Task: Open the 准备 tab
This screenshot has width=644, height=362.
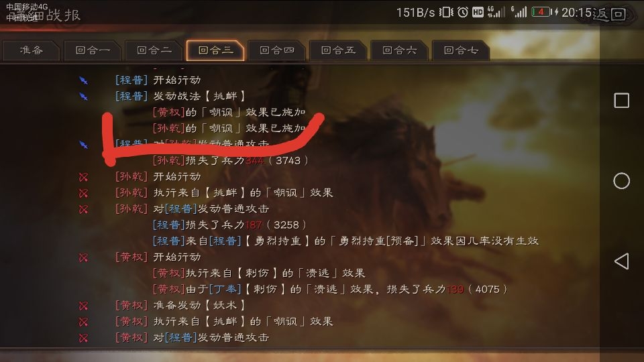Action: point(32,50)
